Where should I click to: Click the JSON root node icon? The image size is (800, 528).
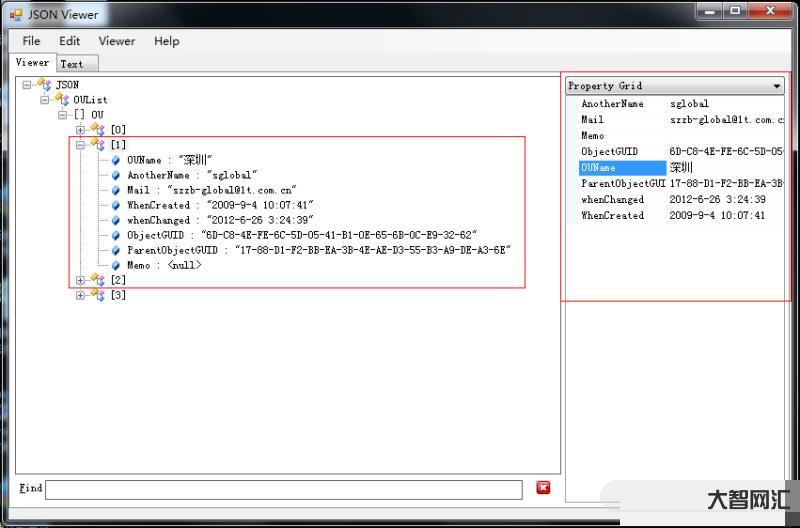44,85
